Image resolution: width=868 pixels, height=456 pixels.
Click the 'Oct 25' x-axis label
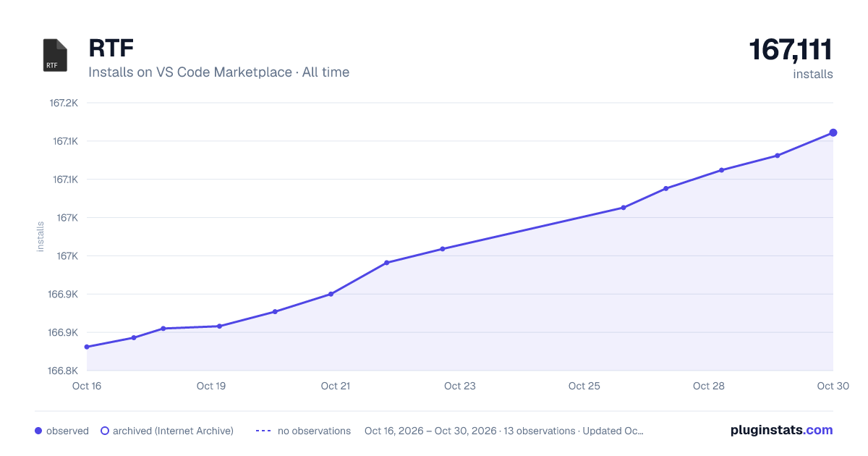(x=584, y=386)
